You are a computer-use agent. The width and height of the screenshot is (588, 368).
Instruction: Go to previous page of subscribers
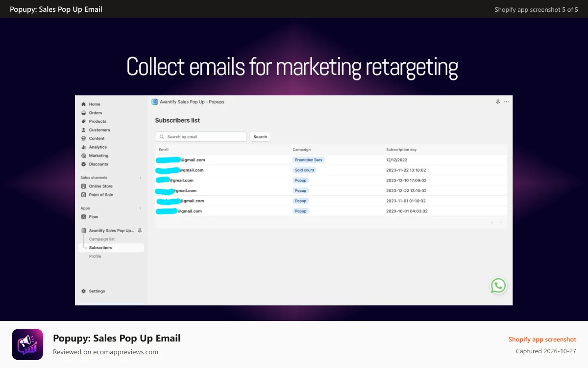point(492,222)
